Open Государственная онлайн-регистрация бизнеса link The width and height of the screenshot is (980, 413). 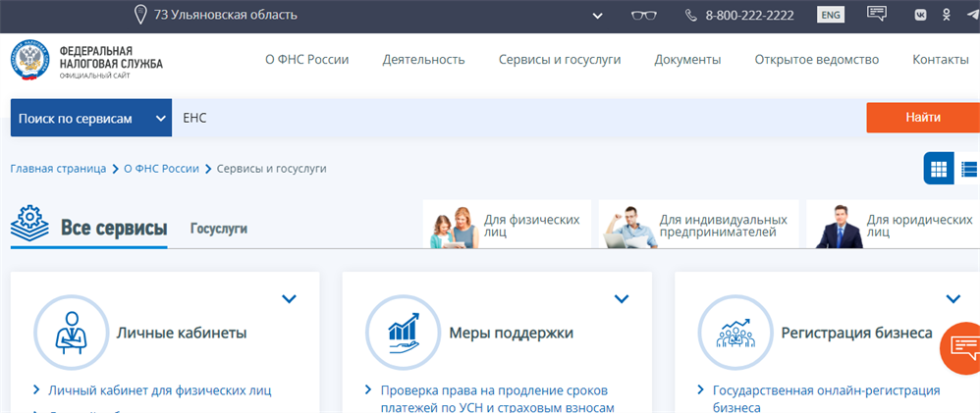coord(826,399)
